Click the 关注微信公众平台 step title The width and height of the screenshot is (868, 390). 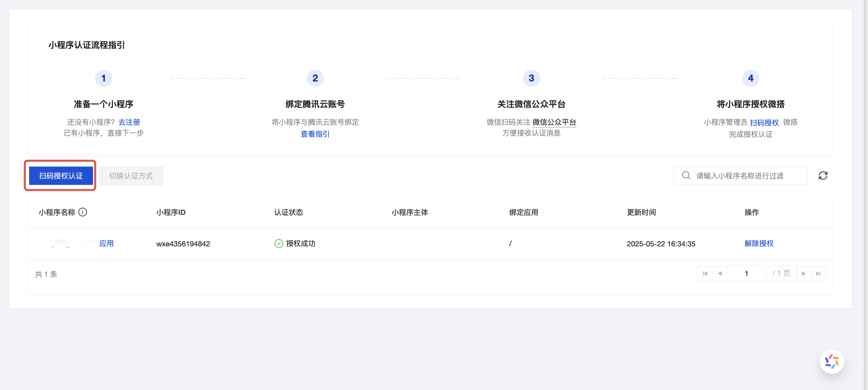coord(531,104)
